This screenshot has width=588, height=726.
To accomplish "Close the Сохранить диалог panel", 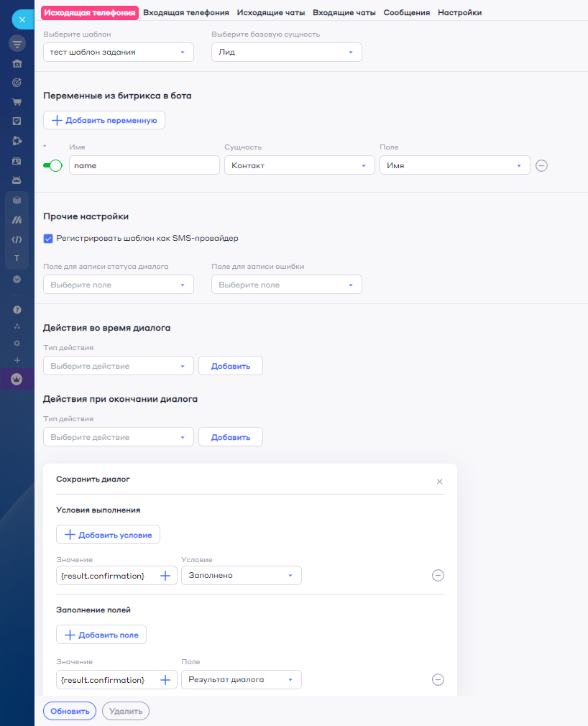I will [x=439, y=482].
